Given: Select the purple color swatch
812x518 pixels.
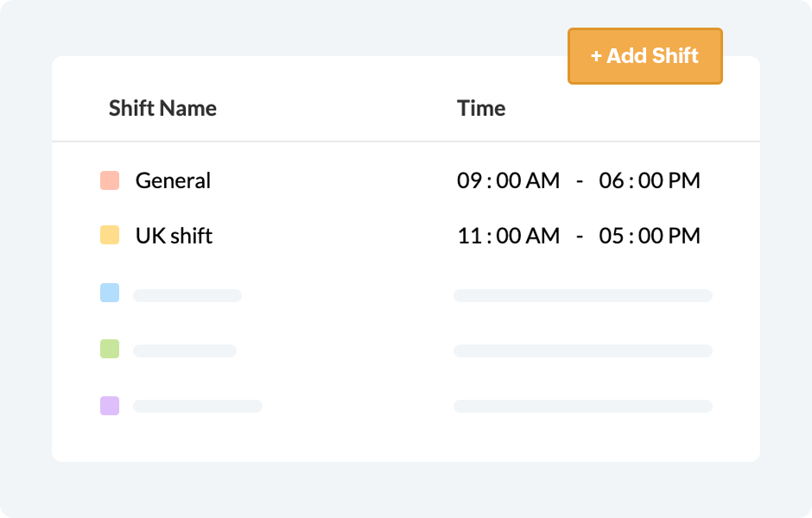Looking at the screenshot, I should tap(110, 406).
